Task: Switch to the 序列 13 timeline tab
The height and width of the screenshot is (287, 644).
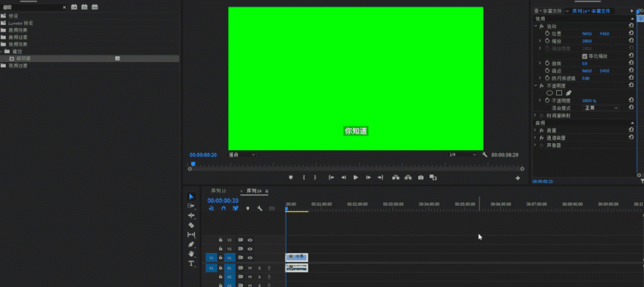Action: (x=218, y=191)
